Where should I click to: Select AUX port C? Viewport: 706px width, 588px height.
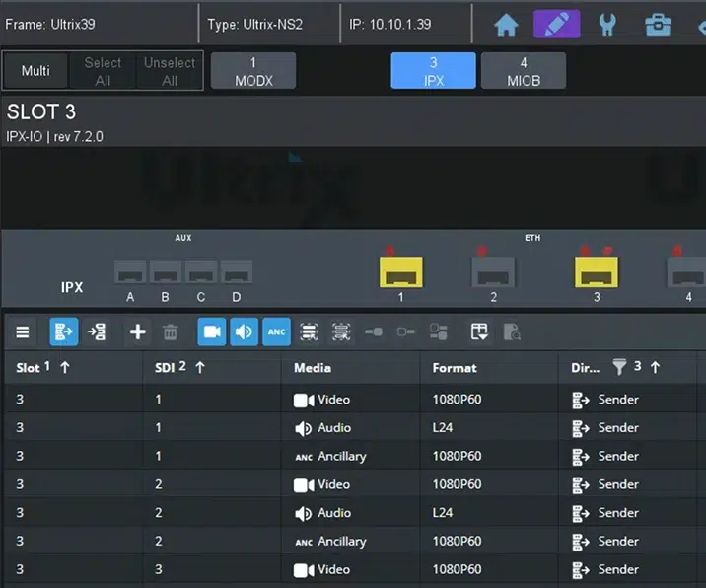coord(201,272)
